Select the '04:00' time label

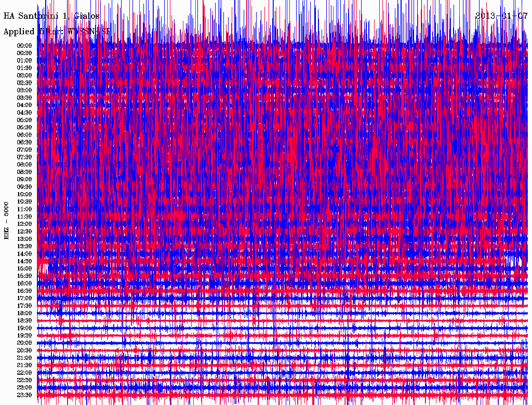click(x=24, y=105)
